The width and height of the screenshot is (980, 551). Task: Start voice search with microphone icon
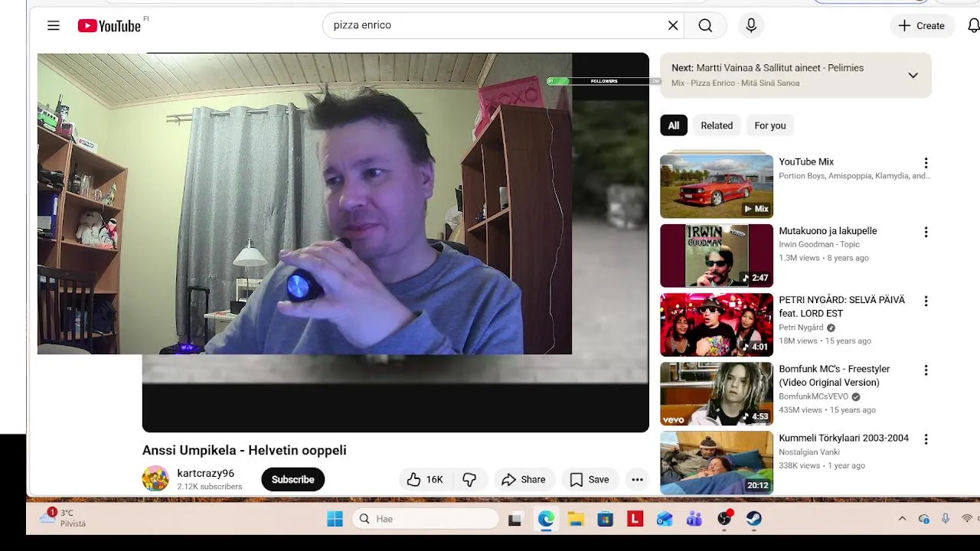click(751, 25)
